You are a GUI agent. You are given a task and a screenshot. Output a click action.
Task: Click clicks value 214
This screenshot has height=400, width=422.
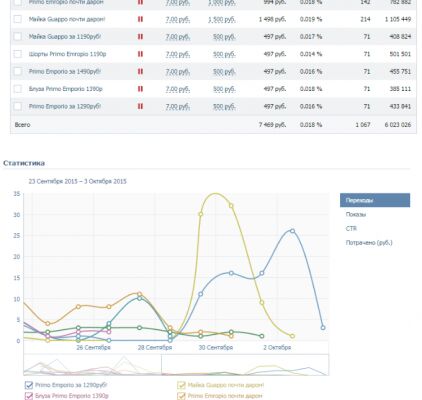pyautogui.click(x=365, y=19)
